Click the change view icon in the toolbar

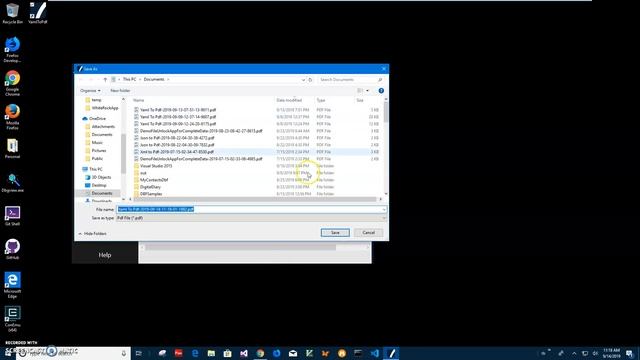360,91
